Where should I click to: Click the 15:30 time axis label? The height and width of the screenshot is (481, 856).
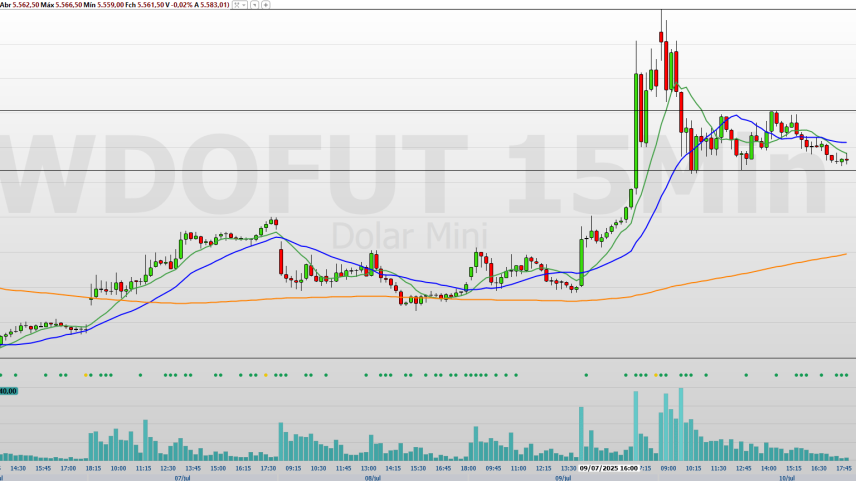pyautogui.click(x=418, y=468)
